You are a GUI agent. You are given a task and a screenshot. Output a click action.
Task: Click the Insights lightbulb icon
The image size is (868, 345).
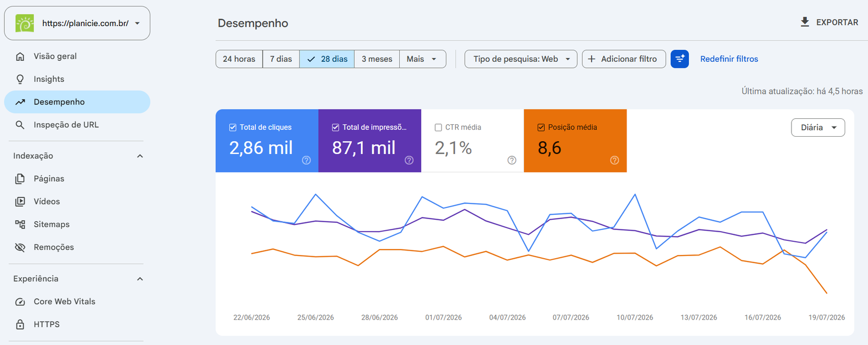(x=20, y=79)
